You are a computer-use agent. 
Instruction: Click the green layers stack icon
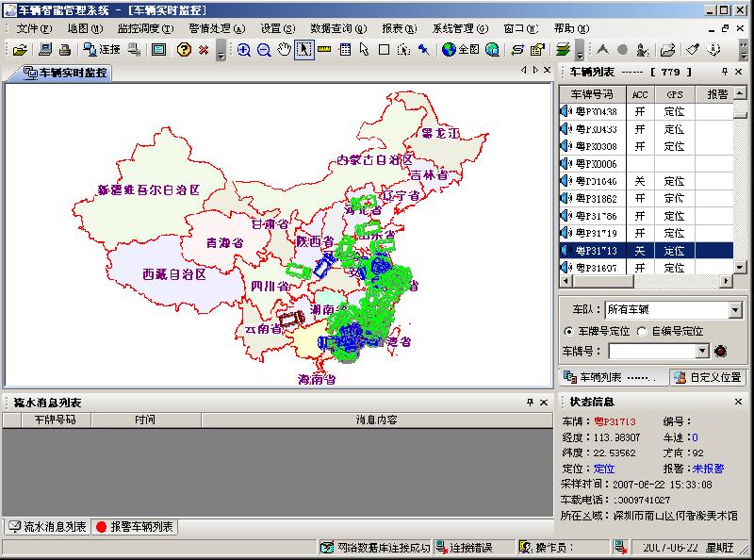(x=563, y=50)
